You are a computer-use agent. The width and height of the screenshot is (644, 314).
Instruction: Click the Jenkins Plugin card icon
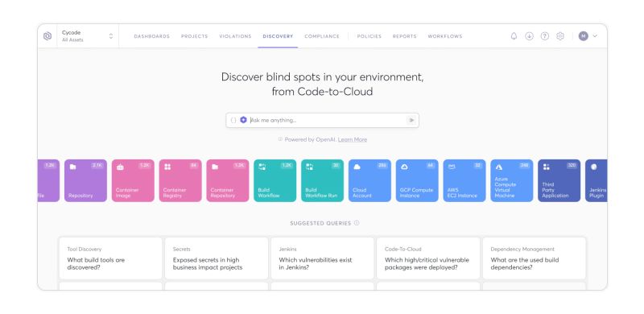click(593, 167)
